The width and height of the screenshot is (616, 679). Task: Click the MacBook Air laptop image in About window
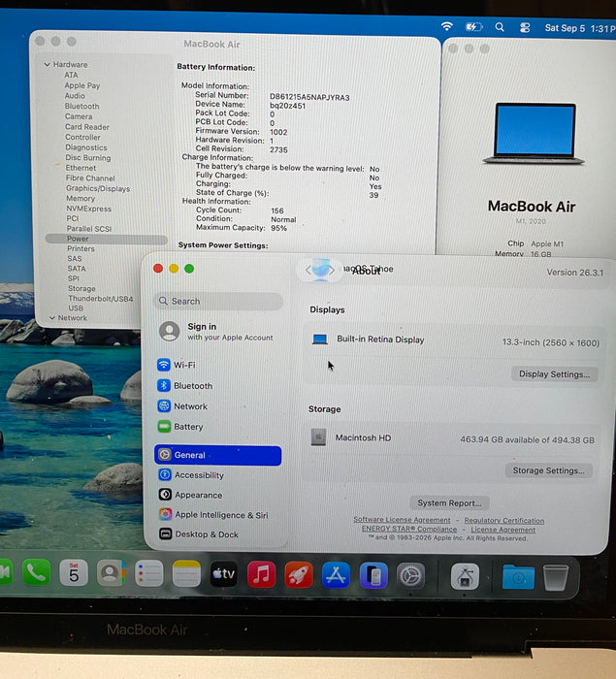[x=535, y=134]
